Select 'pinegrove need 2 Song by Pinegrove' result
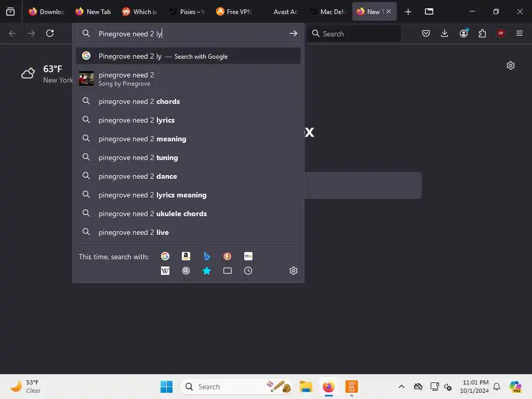532x399 pixels. pyautogui.click(x=188, y=79)
